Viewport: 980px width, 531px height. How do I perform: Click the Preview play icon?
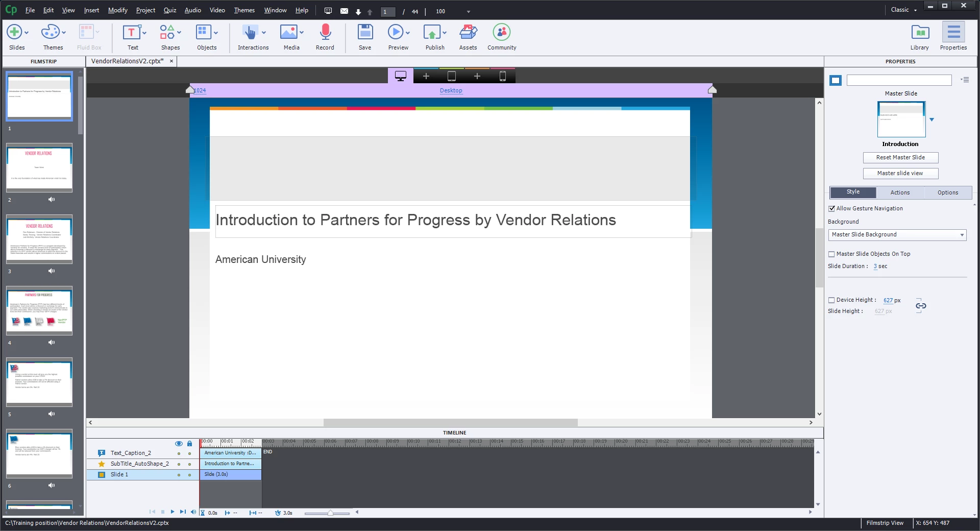(396, 32)
